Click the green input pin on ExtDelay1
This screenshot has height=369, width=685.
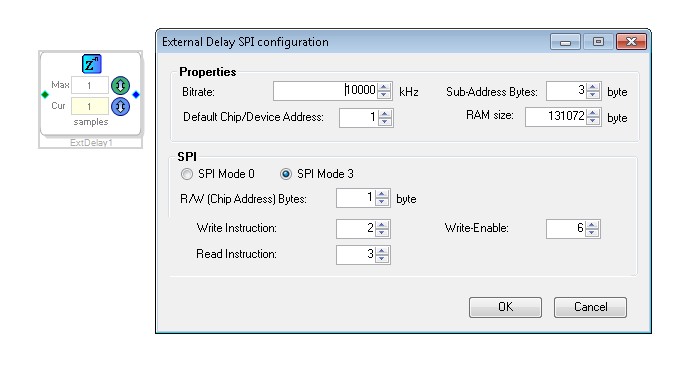(45, 94)
